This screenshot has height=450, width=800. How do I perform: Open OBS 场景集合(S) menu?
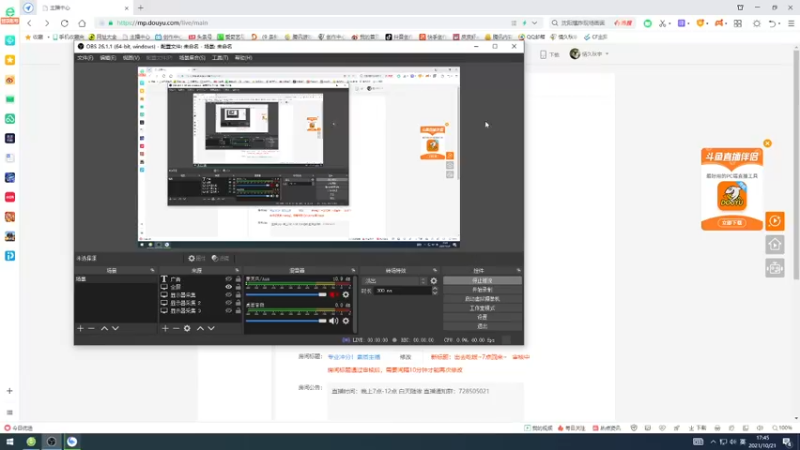click(192, 58)
